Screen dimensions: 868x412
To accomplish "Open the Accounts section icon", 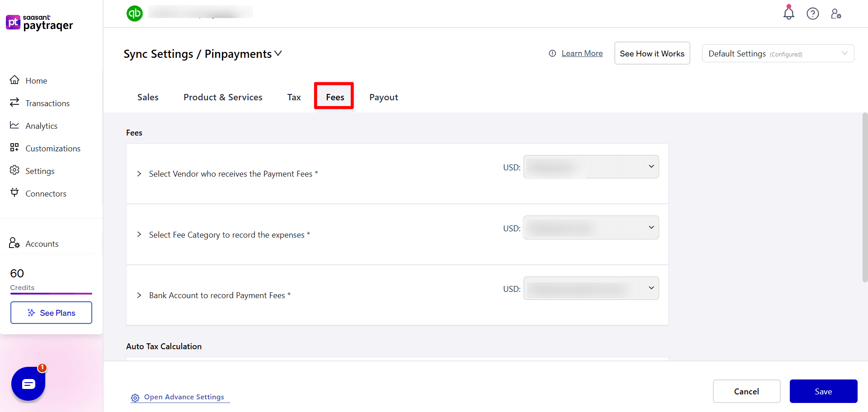I will tap(14, 243).
